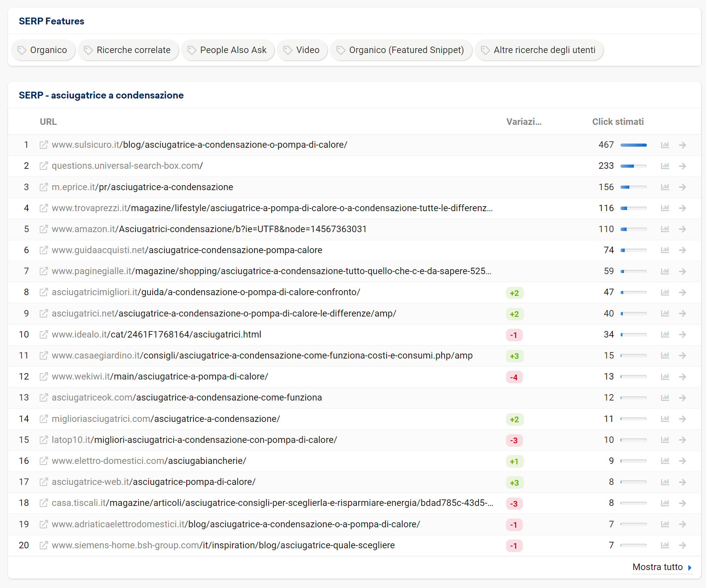
Task: Sort by Variazi... column header
Action: (524, 122)
